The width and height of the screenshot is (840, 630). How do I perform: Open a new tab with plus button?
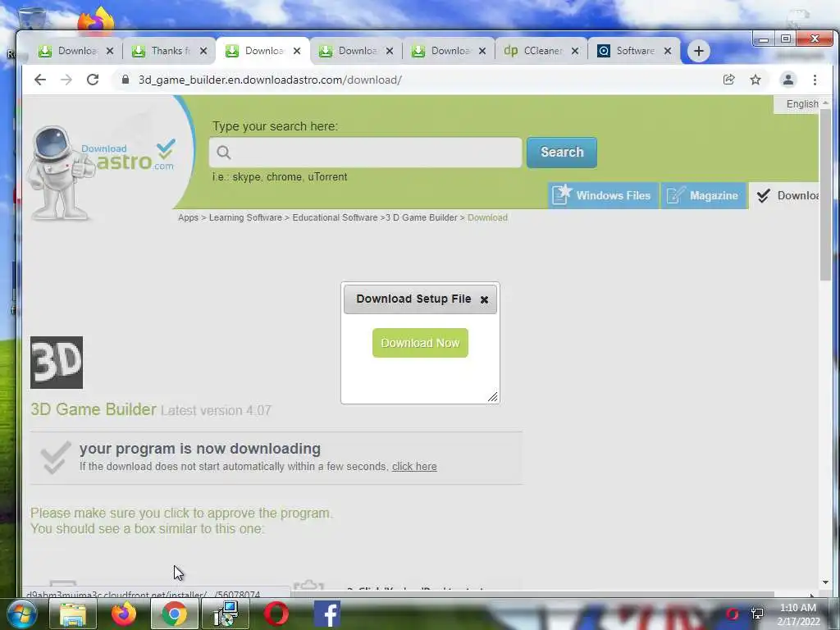pos(699,51)
